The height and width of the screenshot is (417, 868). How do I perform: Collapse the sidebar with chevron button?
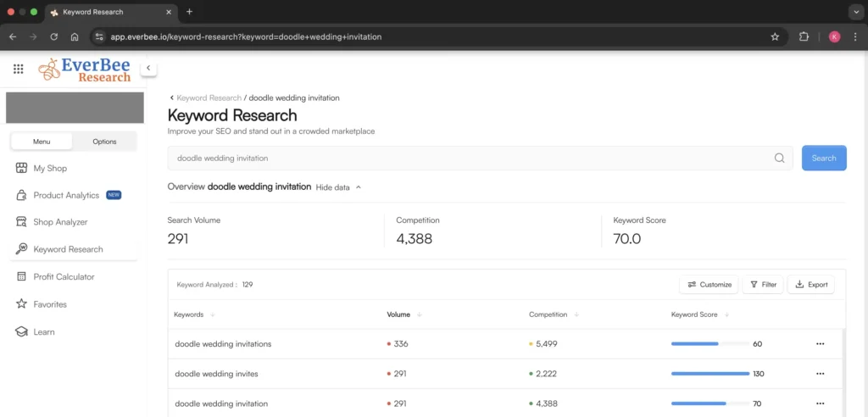(148, 68)
